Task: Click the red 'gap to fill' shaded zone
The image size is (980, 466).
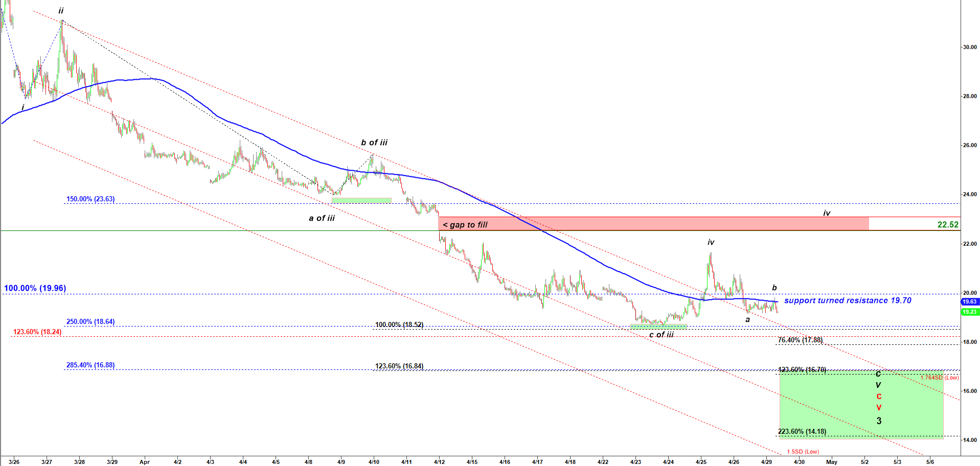Action: [653, 224]
